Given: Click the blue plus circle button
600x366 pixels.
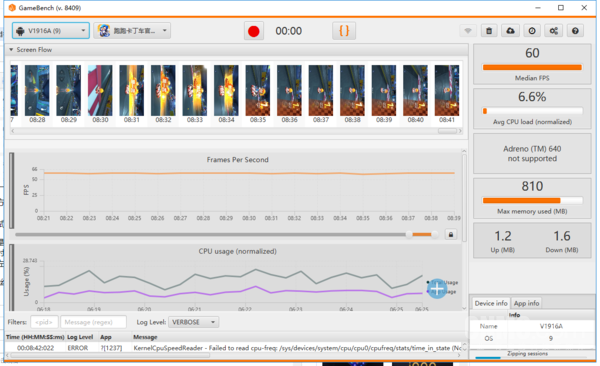Looking at the screenshot, I should pyautogui.click(x=437, y=289).
